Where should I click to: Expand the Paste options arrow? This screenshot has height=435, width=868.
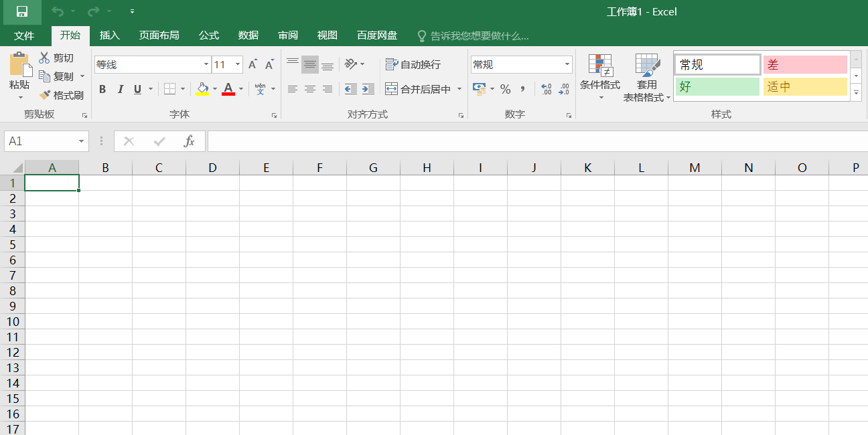(x=20, y=98)
